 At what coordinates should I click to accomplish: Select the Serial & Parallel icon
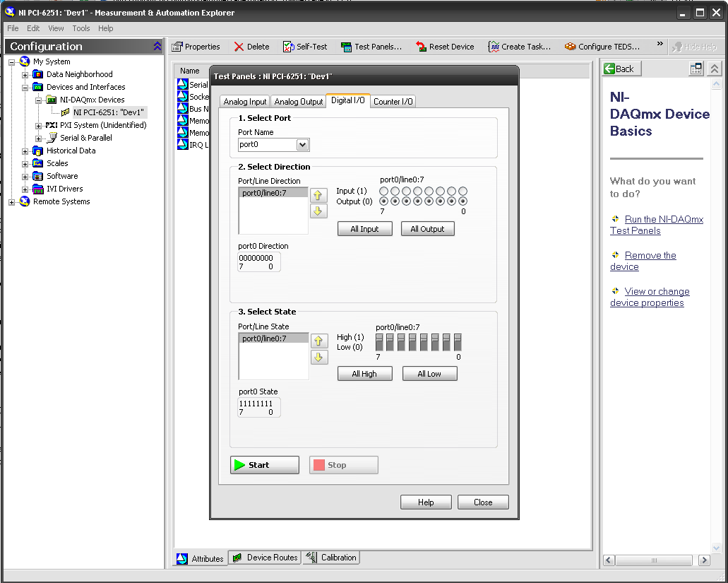click(x=52, y=138)
